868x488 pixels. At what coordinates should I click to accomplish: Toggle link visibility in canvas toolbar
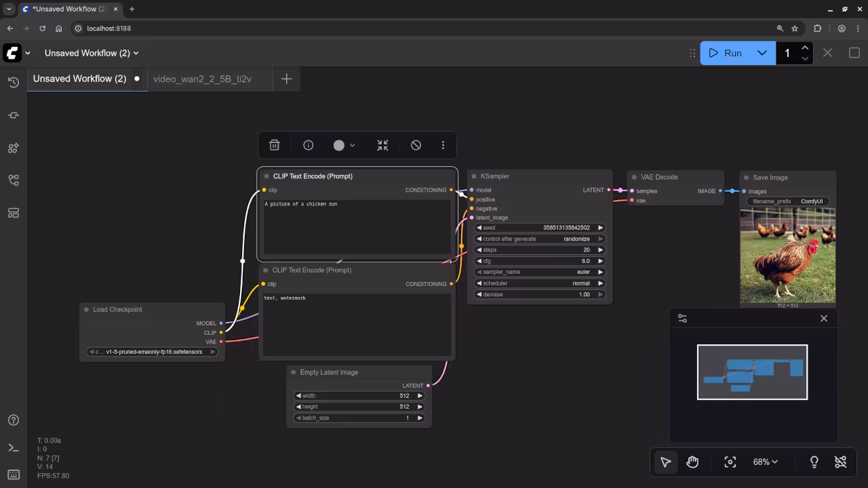click(841, 462)
